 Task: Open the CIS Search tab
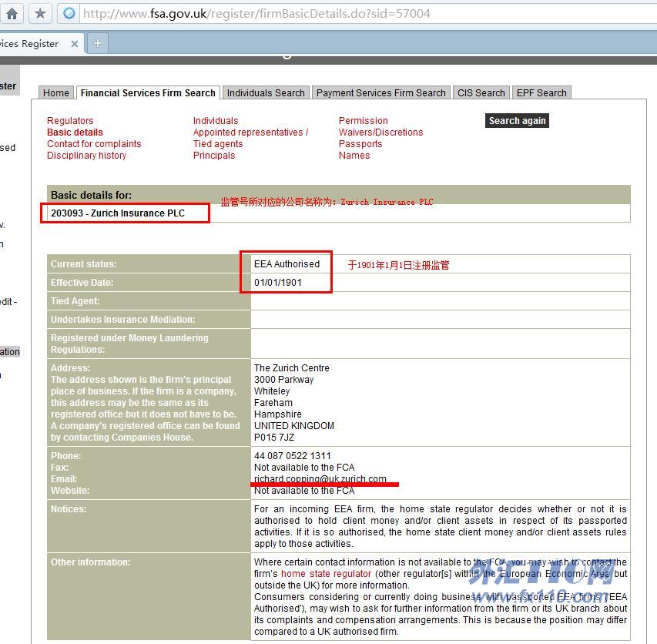point(481,92)
